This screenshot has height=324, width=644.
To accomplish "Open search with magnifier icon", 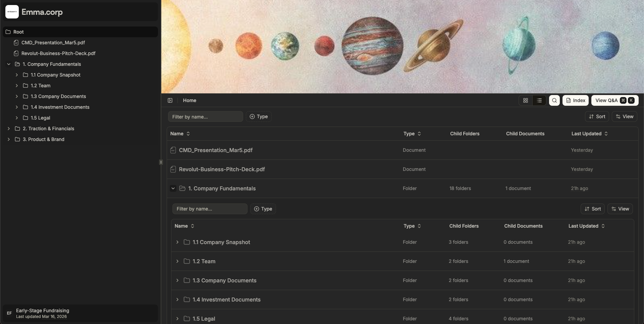I will tap(554, 100).
